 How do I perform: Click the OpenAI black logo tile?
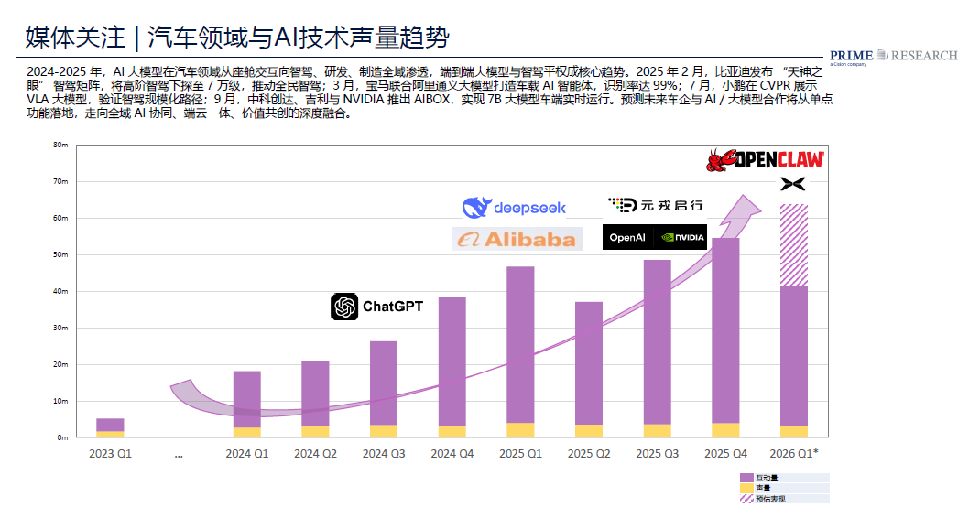(627, 237)
